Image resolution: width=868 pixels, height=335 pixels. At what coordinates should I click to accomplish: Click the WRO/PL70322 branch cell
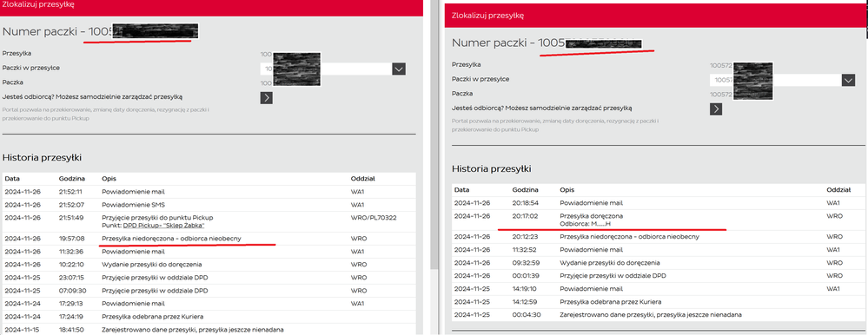click(x=374, y=217)
